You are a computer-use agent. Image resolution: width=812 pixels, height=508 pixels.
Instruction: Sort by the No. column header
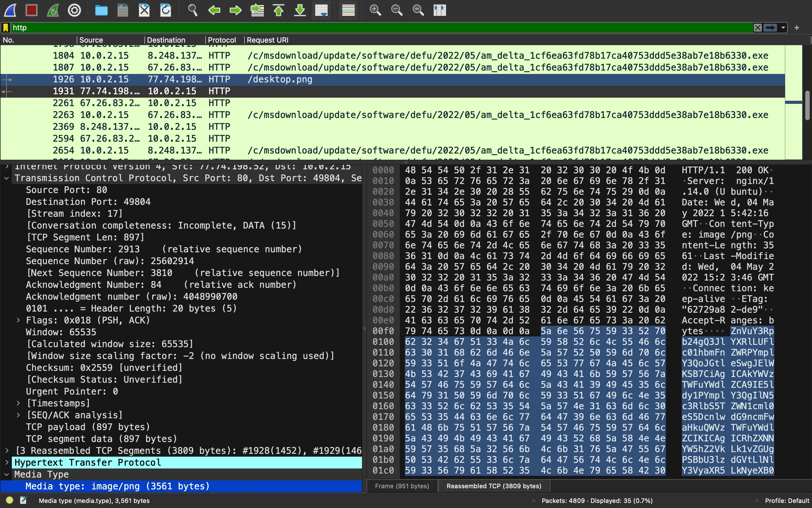tap(38, 40)
